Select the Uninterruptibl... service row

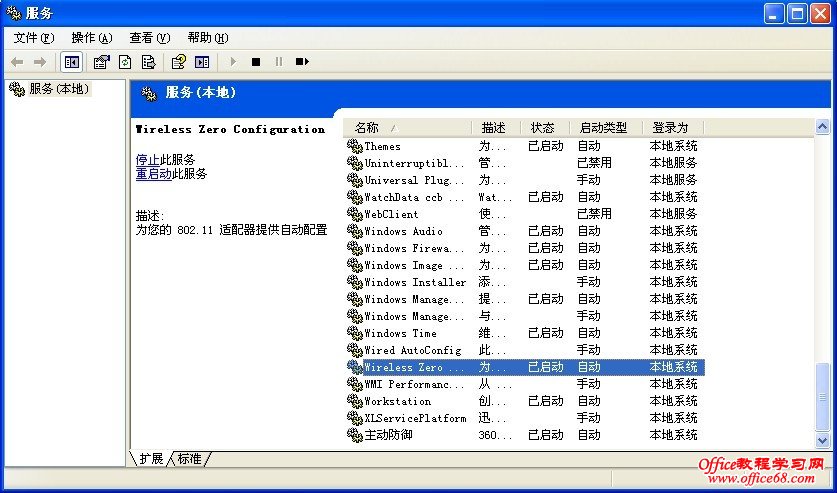point(525,163)
